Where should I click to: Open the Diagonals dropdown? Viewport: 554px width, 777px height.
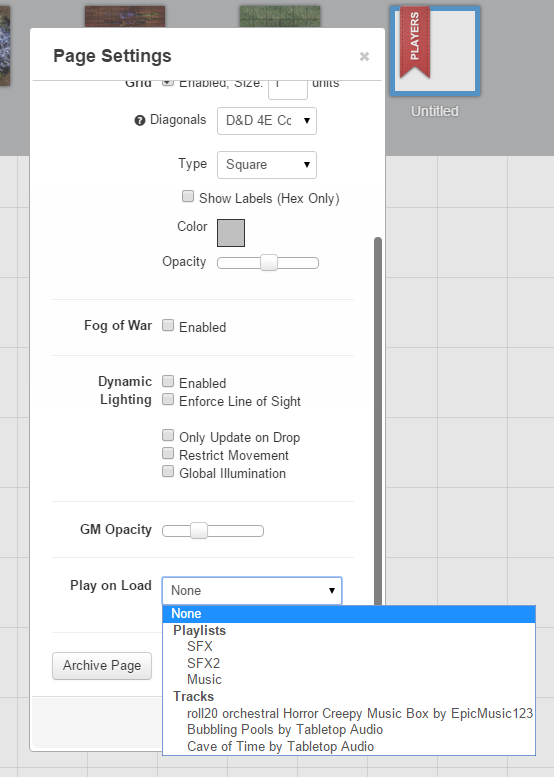[x=267, y=121]
